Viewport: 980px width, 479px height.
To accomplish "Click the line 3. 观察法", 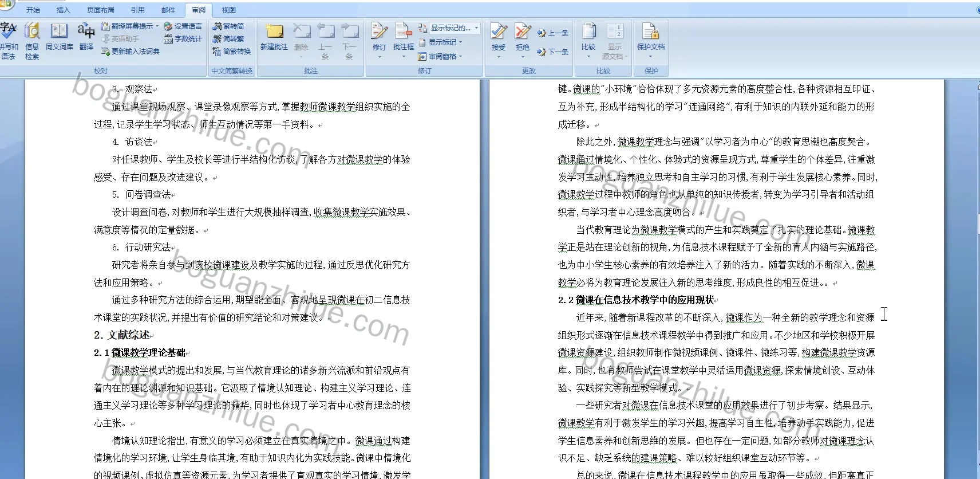I will tap(133, 89).
